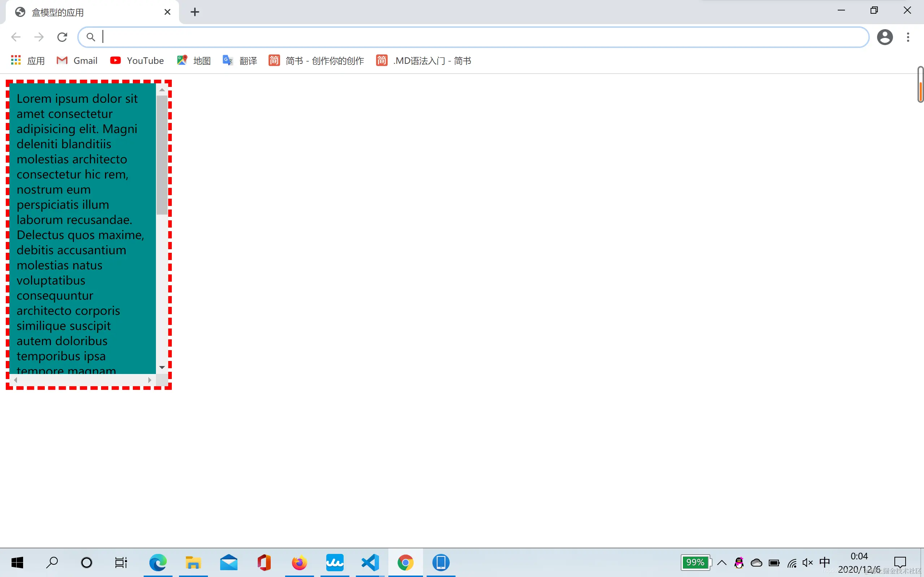Close the 盒模型的应用 tab
Image resolution: width=924 pixels, height=577 pixels.
167,12
